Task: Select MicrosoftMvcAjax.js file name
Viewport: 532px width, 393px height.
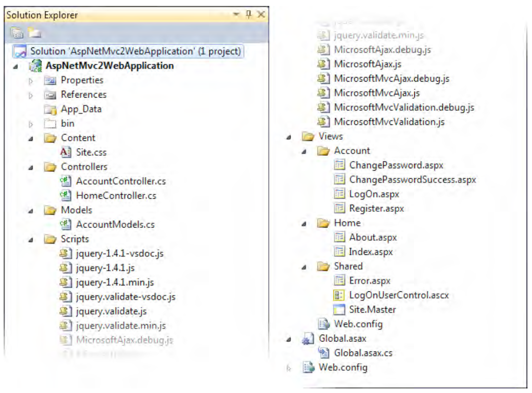Action: pos(377,93)
